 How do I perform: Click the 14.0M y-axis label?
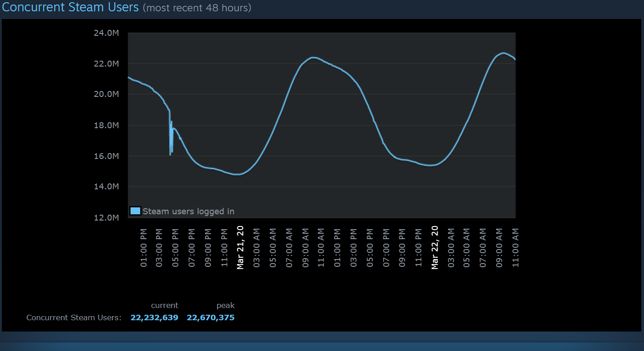click(x=107, y=187)
